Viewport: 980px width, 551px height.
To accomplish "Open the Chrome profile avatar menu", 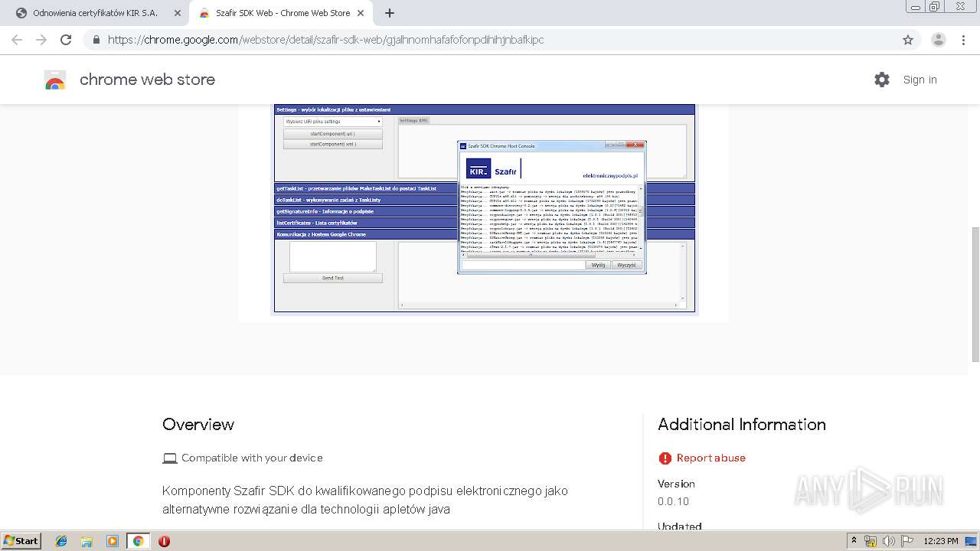I will click(938, 40).
